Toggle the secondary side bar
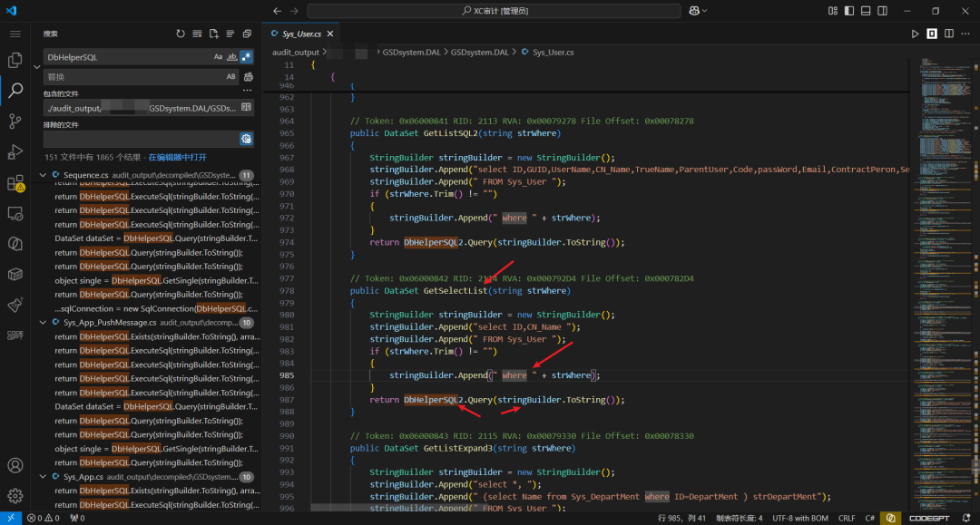 coord(883,11)
